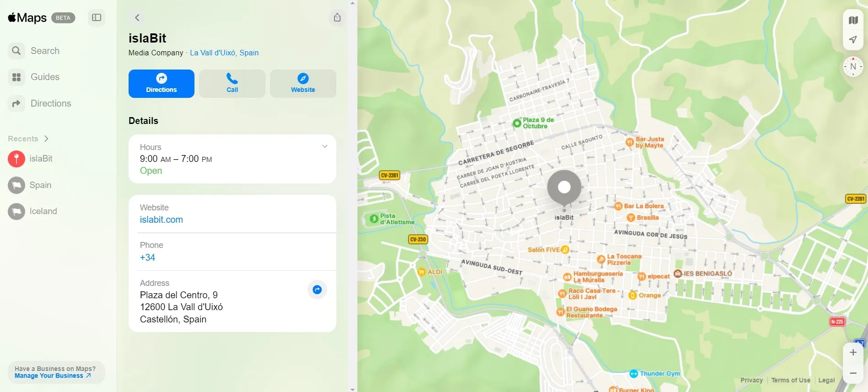Toggle the sidebar panel icon
The height and width of the screenshot is (392, 868).
pyautogui.click(x=96, y=18)
